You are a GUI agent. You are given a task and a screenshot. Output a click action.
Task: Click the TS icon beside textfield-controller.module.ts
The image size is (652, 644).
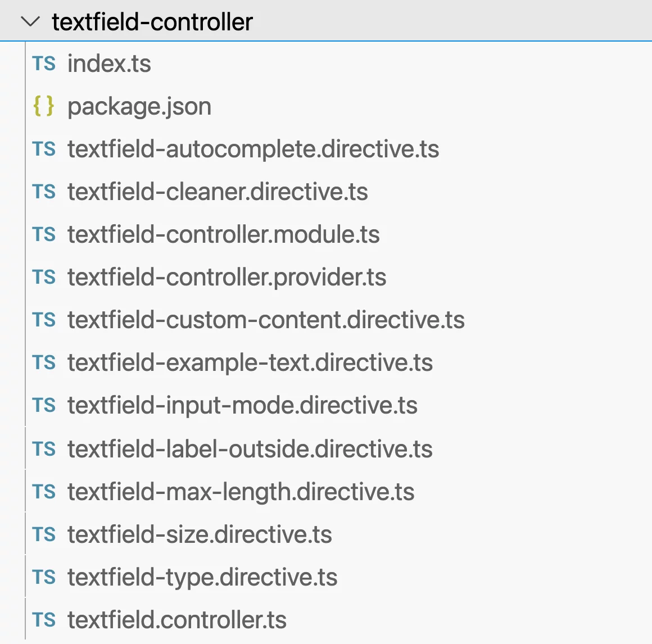pyautogui.click(x=44, y=234)
